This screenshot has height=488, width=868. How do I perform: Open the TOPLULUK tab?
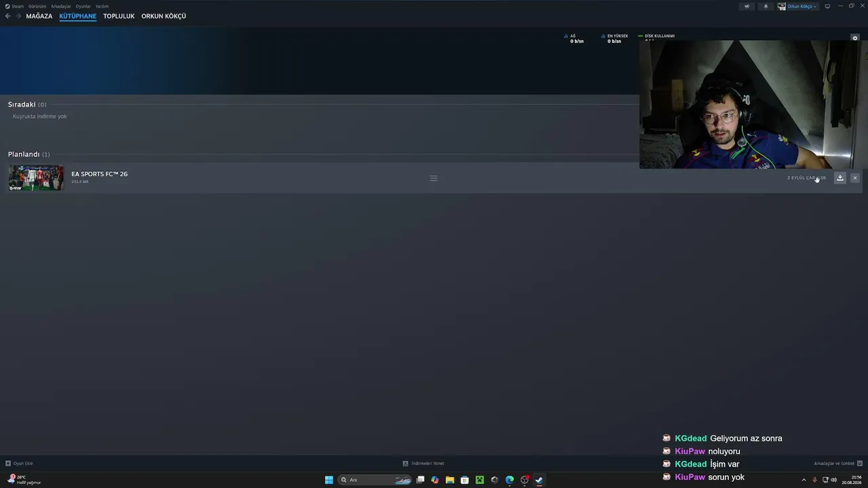(119, 16)
